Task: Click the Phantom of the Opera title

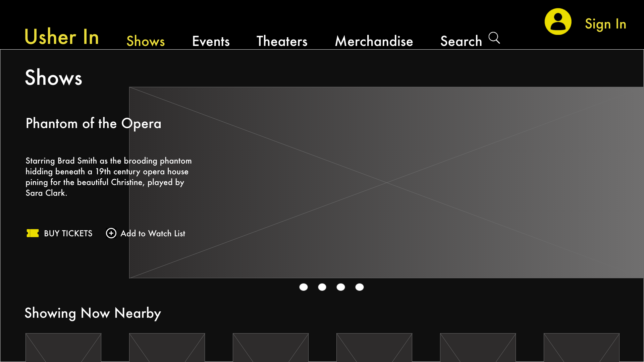Action: tap(94, 124)
